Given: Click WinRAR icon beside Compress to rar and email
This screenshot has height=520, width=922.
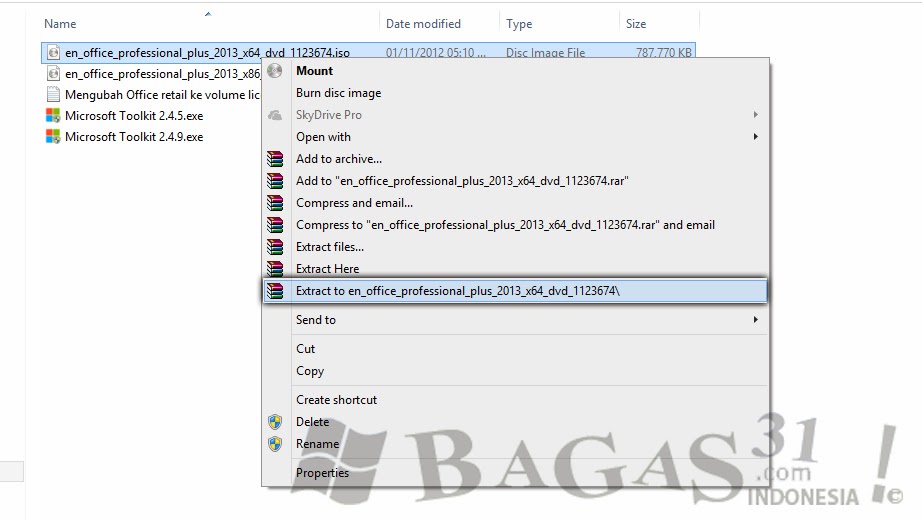Looking at the screenshot, I should click(275, 225).
